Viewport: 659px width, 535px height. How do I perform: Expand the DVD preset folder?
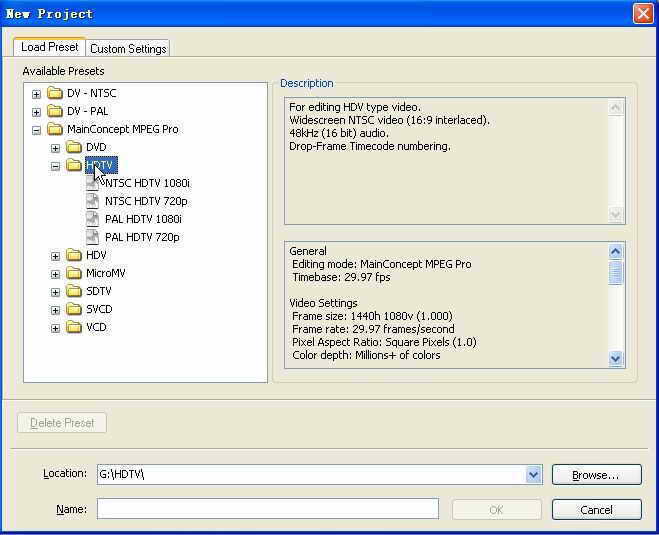click(x=56, y=147)
